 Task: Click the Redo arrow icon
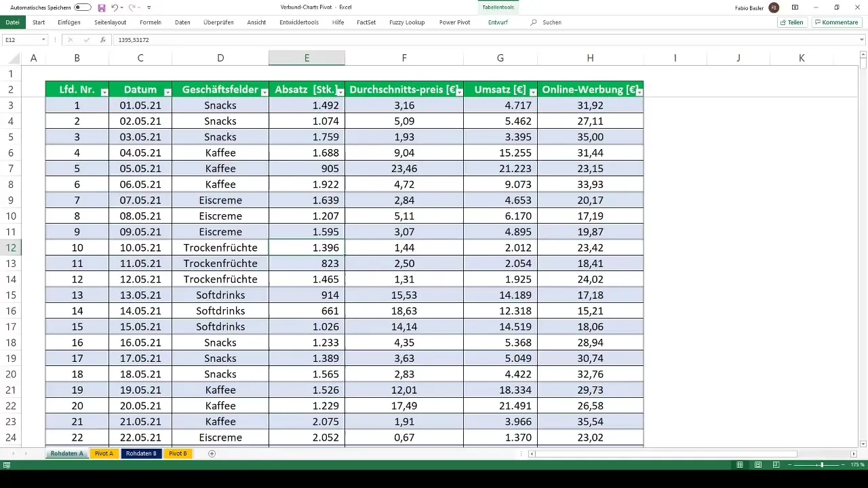point(132,7)
